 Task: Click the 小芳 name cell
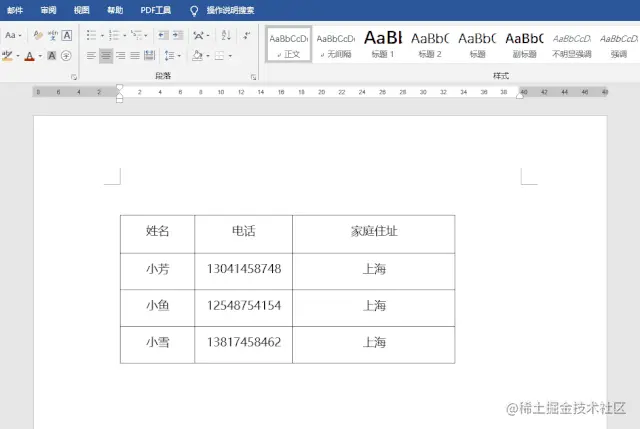[x=158, y=271]
